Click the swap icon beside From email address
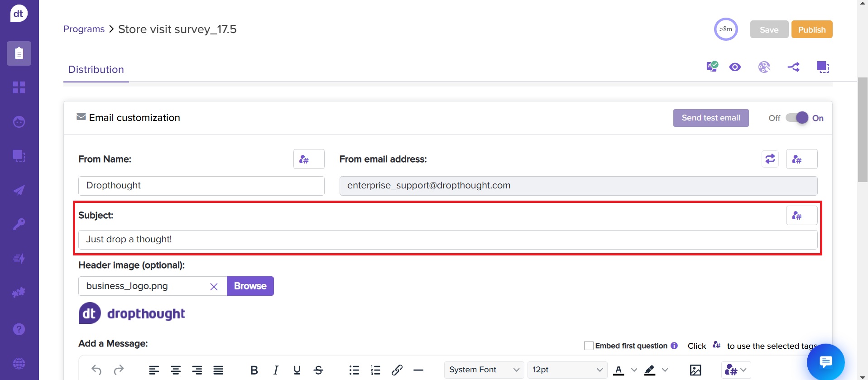The height and width of the screenshot is (380, 868). coord(770,159)
